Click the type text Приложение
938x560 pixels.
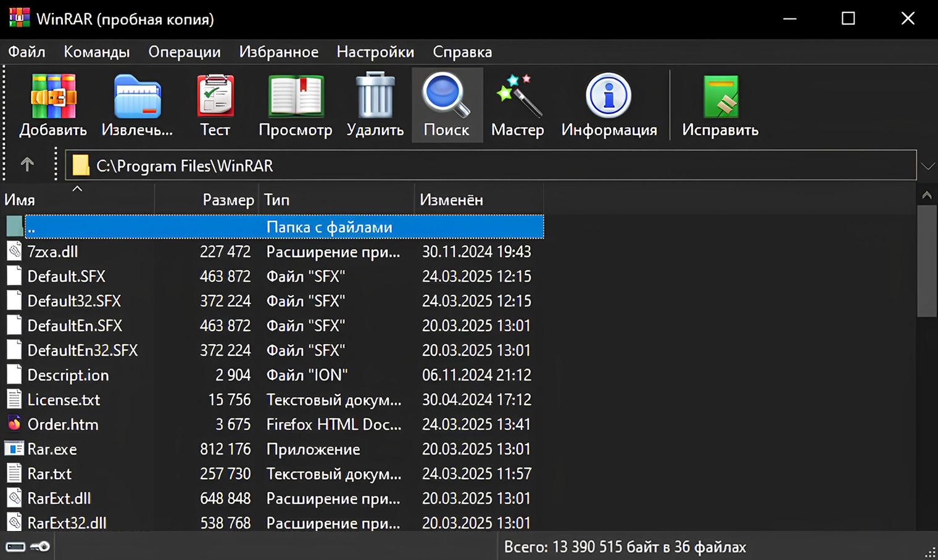(x=313, y=449)
